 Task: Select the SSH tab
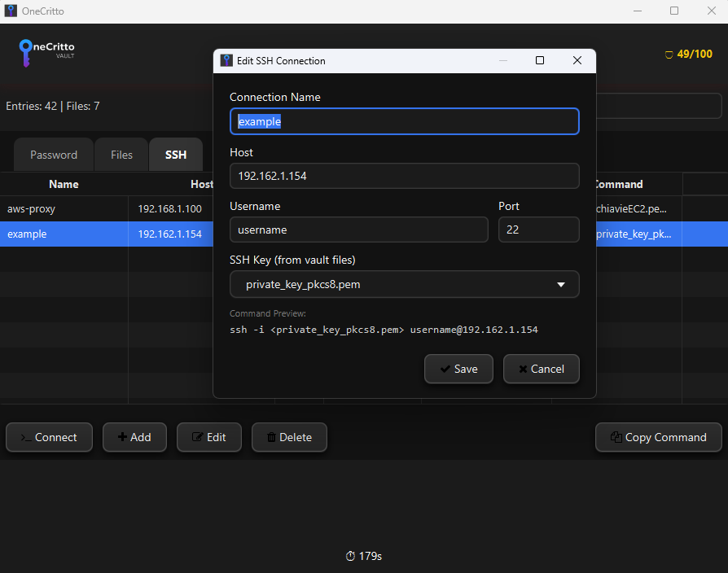pos(176,154)
